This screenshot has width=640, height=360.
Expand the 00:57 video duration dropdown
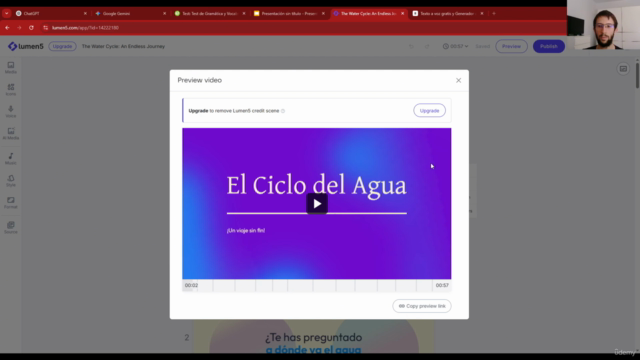click(456, 47)
